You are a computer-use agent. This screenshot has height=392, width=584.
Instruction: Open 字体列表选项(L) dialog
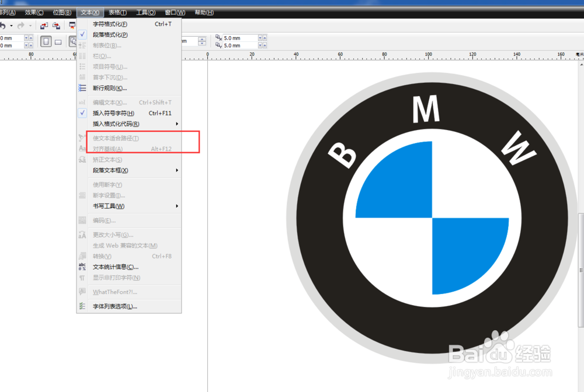click(129, 306)
